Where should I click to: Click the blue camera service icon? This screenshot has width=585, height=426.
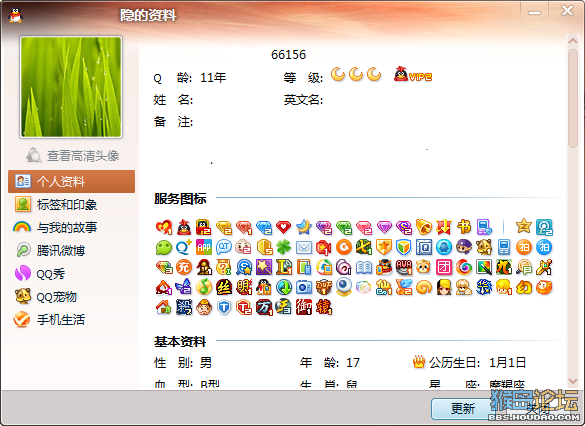click(304, 287)
